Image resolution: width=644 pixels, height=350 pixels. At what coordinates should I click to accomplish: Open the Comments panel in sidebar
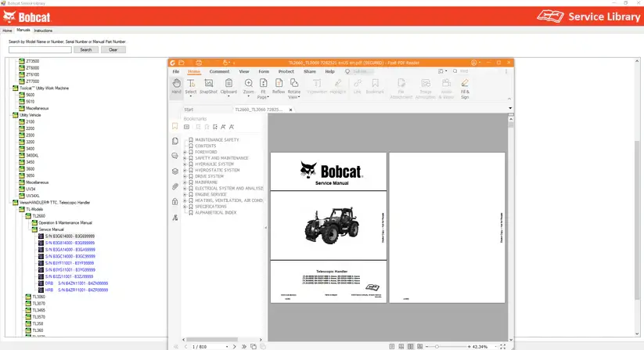click(x=174, y=157)
